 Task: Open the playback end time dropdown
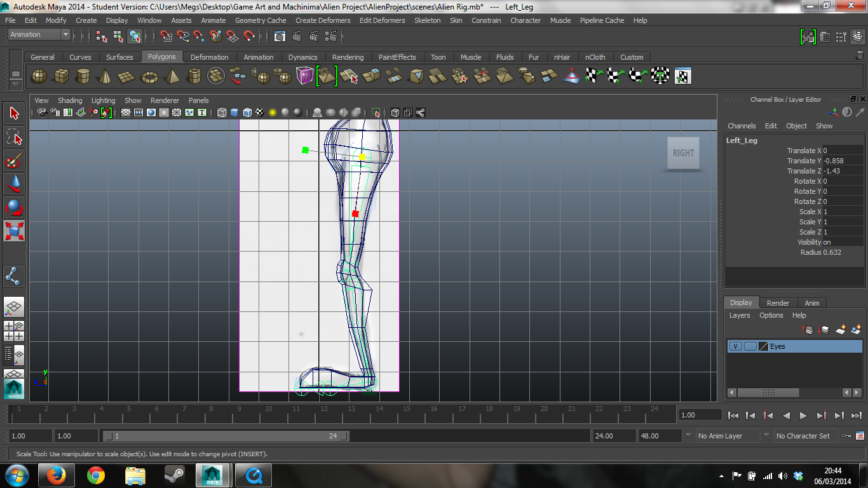coord(688,436)
